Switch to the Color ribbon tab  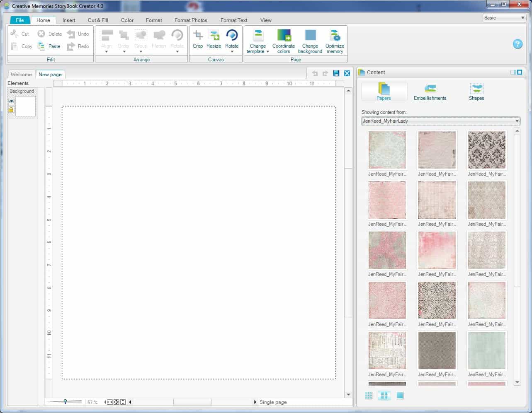coord(127,20)
